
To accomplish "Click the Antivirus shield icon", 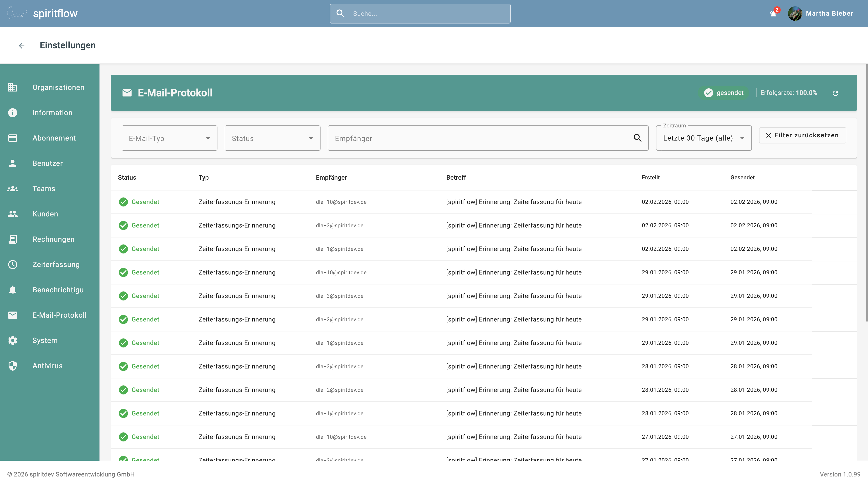I will 13,365.
